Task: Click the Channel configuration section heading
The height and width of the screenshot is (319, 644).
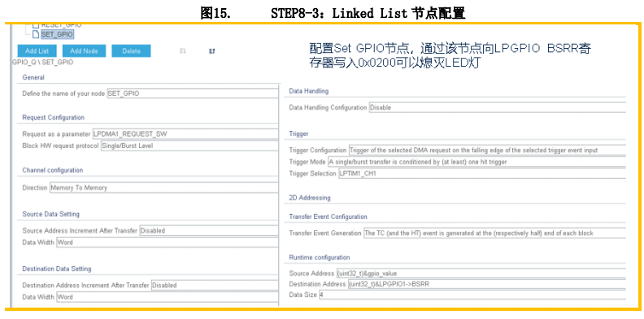Action: (x=53, y=170)
